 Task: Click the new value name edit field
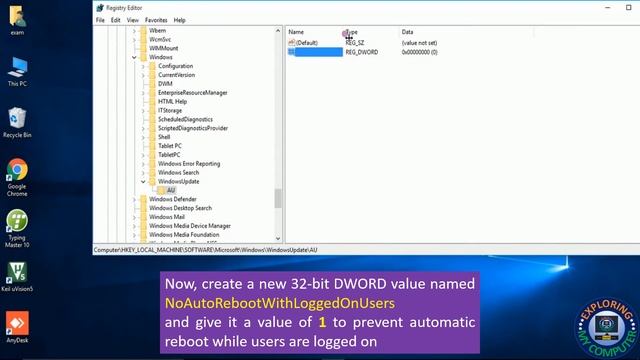click(319, 52)
